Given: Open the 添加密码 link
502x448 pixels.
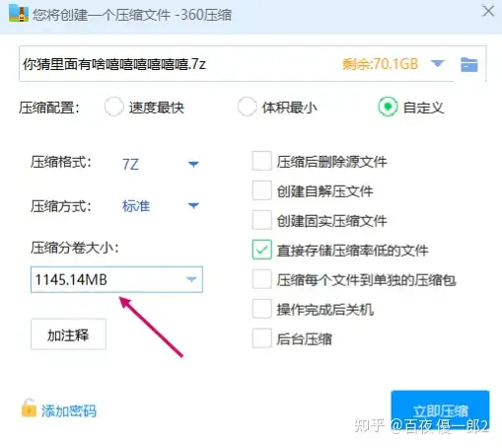Looking at the screenshot, I should click(x=68, y=411).
